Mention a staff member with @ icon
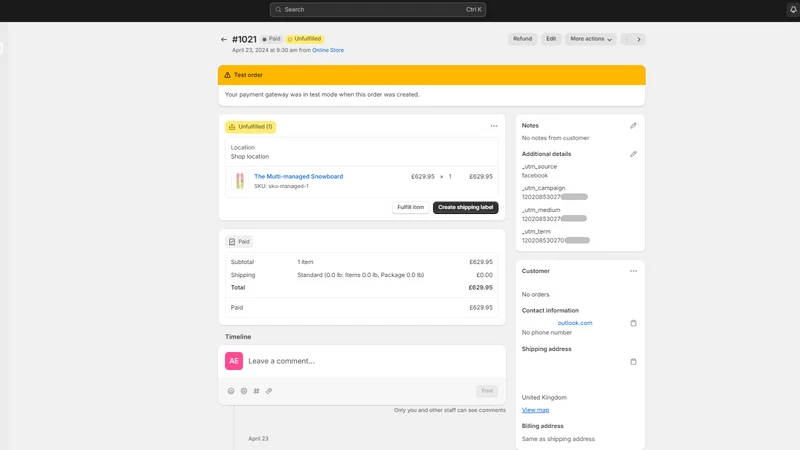This screenshot has width=800, height=450. 244,391
